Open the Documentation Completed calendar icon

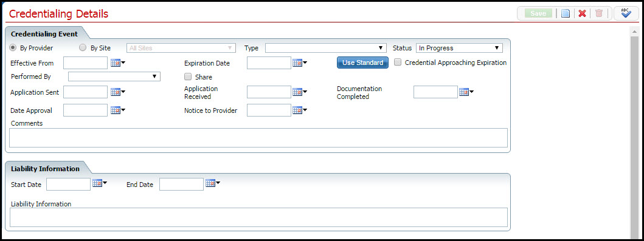click(x=466, y=92)
